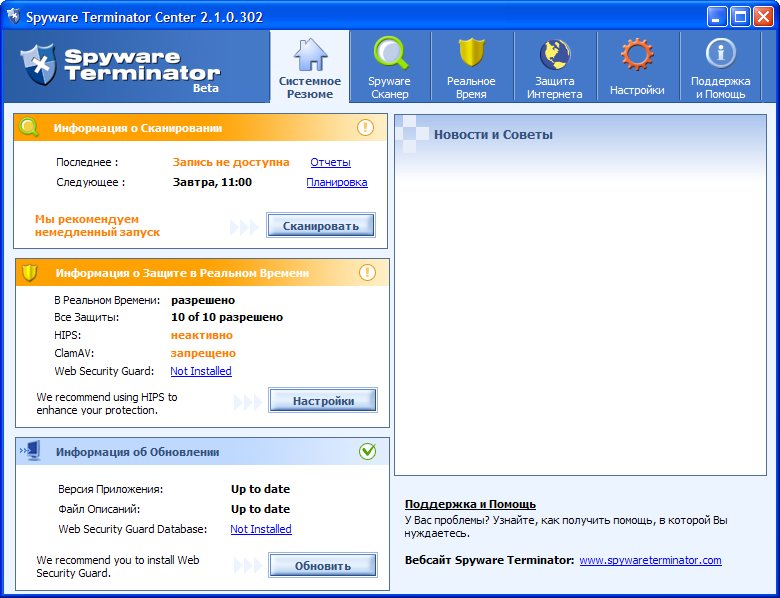Click the shield icon in the real-time protection header

30,273
